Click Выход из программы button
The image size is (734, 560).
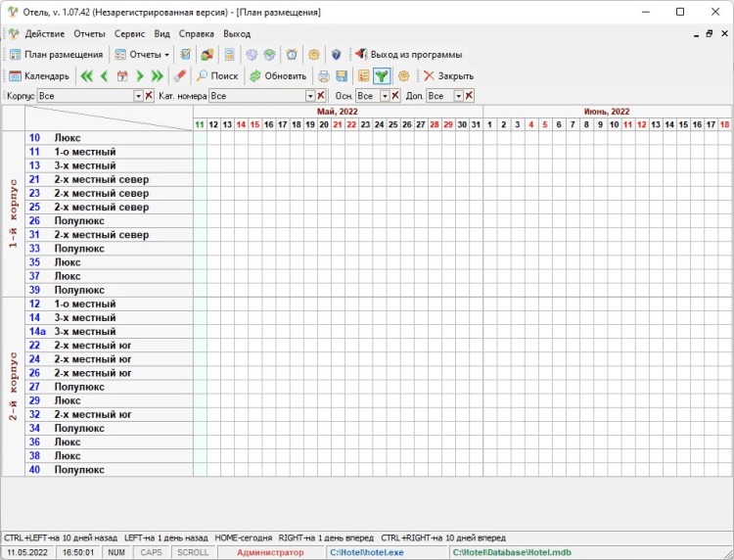(x=409, y=55)
